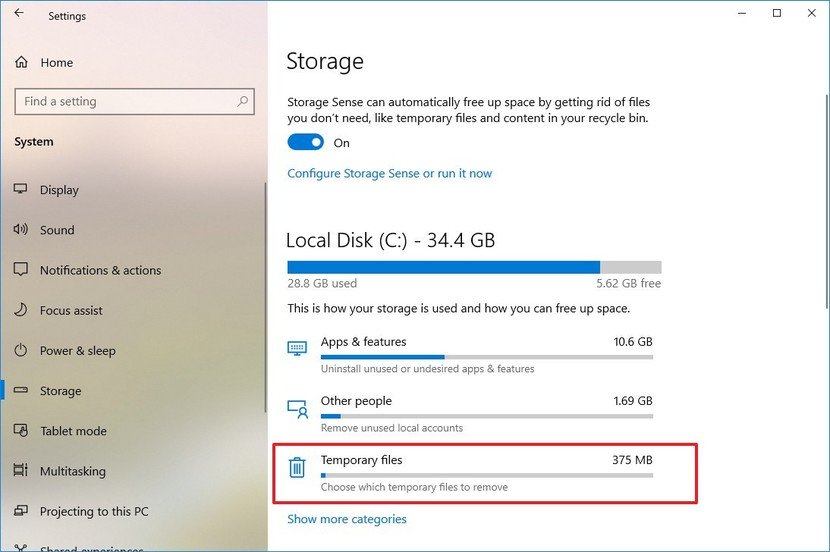The image size is (830, 552).
Task: Open Configure Storage Sense or run it now
Action: (x=389, y=173)
